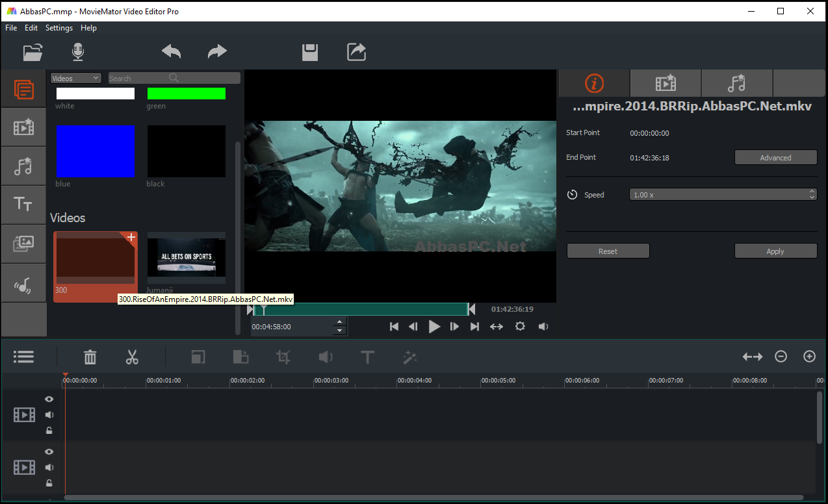This screenshot has width=828, height=504.
Task: Save the project with floppy disk icon
Action: point(310,52)
